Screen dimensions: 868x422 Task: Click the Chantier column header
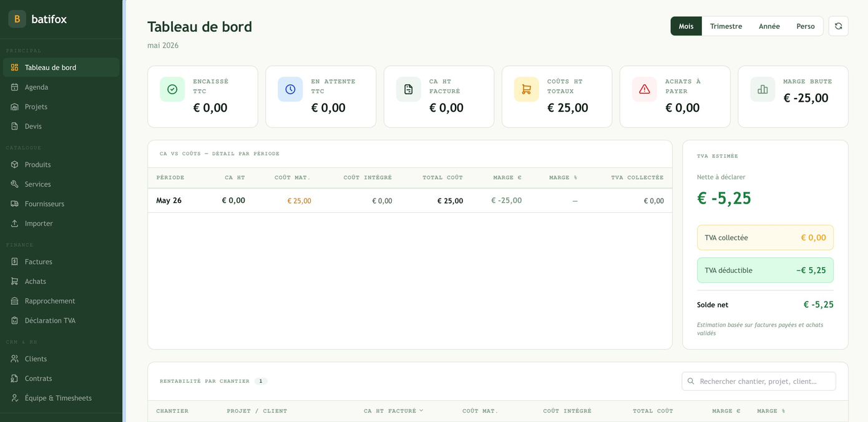(172, 411)
